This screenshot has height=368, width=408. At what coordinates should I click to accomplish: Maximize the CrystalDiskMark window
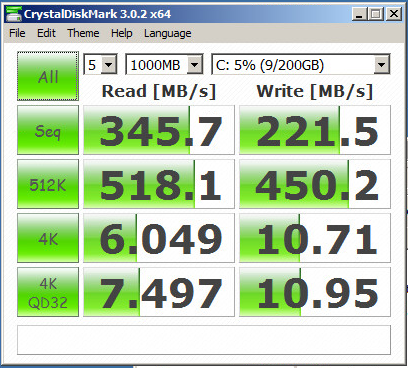pyautogui.click(x=376, y=14)
